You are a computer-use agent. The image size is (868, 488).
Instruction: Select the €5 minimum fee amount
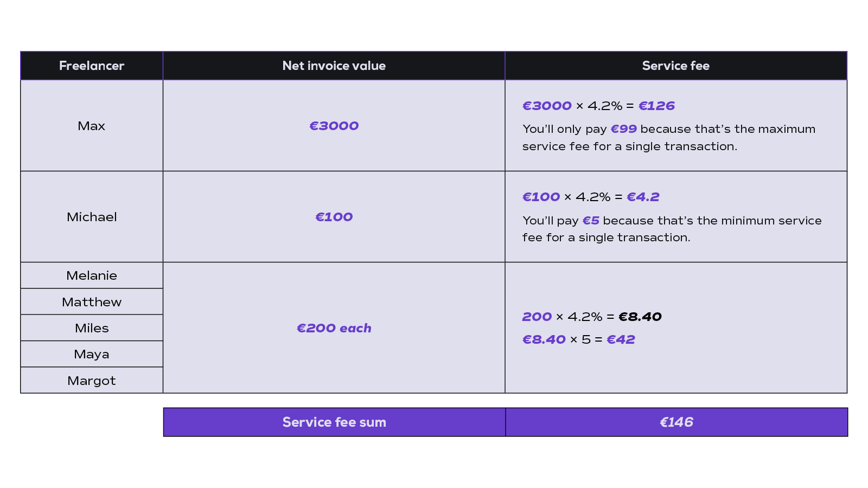(x=591, y=221)
